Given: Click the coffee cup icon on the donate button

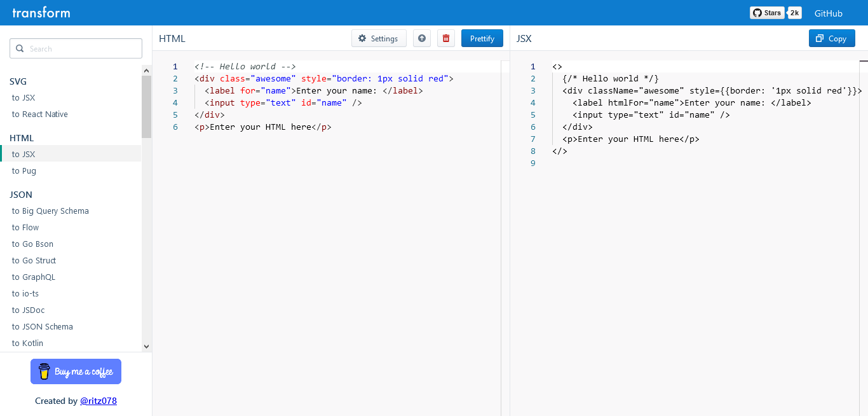Looking at the screenshot, I should [44, 371].
